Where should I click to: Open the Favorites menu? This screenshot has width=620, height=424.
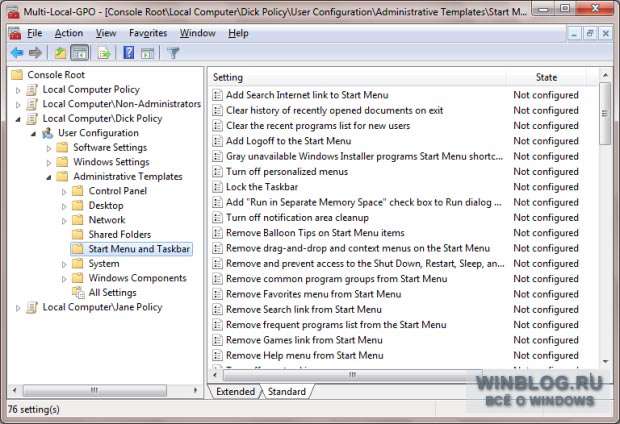pos(148,33)
